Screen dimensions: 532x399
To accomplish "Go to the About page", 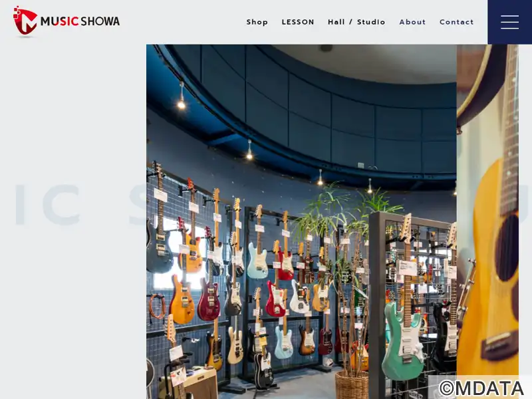I will (x=412, y=22).
